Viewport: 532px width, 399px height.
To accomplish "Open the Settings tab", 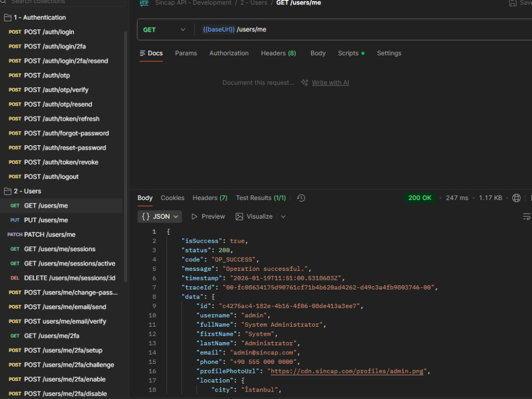I will (389, 53).
